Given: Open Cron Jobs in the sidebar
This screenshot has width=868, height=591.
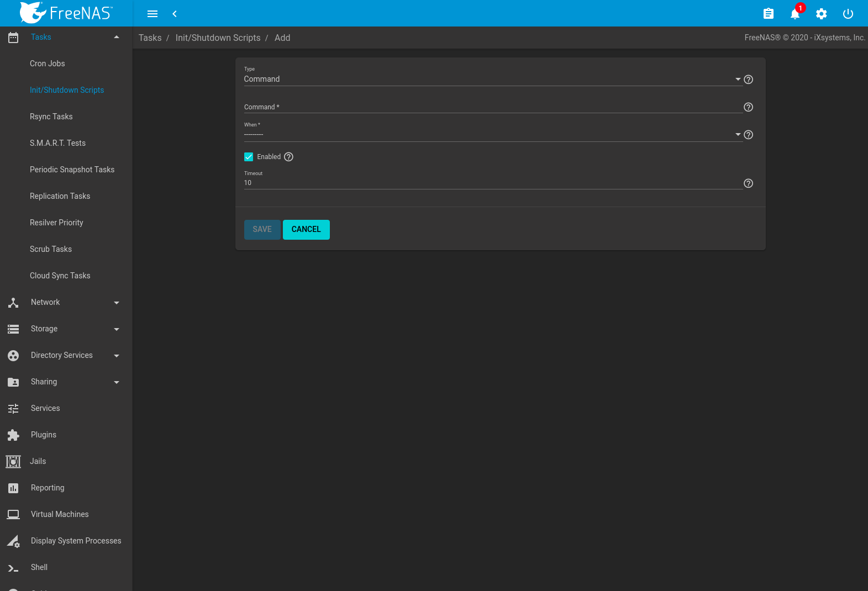Looking at the screenshot, I should click(48, 64).
